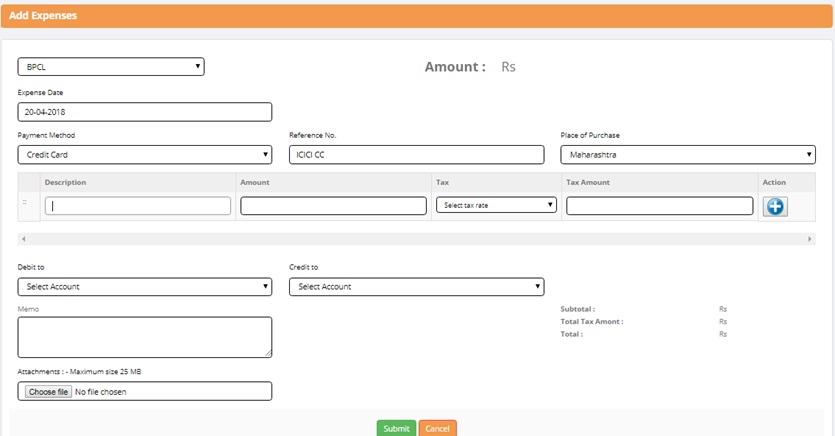
Task: Click the horizontal scrollbar right arrow
Action: click(810, 240)
